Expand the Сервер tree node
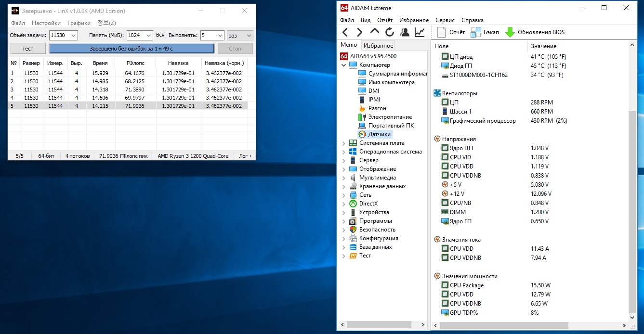 click(343, 160)
